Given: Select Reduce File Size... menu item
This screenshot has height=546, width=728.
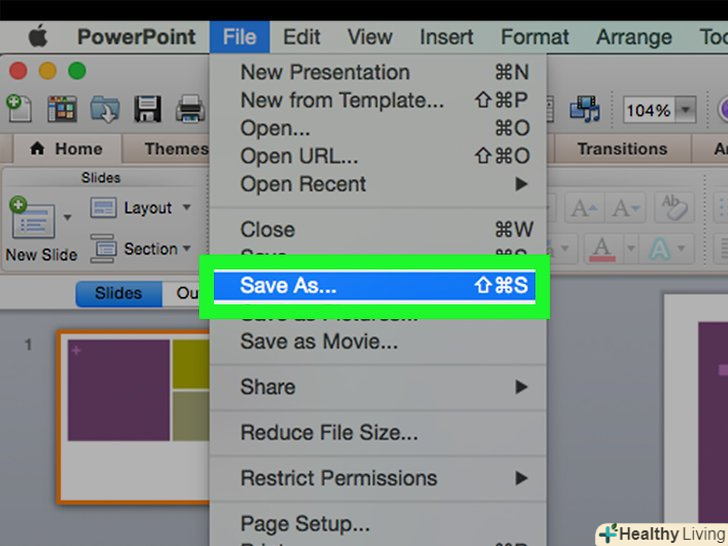Looking at the screenshot, I should point(329,433).
